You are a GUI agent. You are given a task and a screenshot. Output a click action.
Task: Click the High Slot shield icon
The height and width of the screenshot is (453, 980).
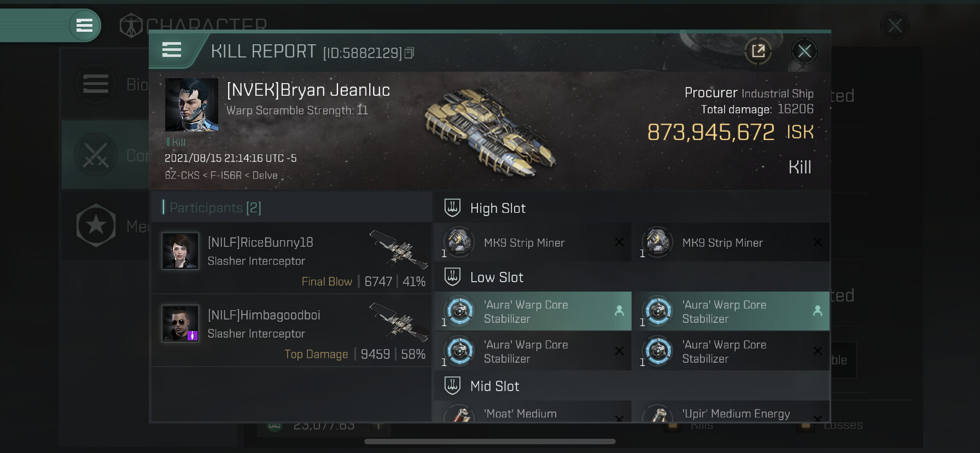(x=452, y=208)
